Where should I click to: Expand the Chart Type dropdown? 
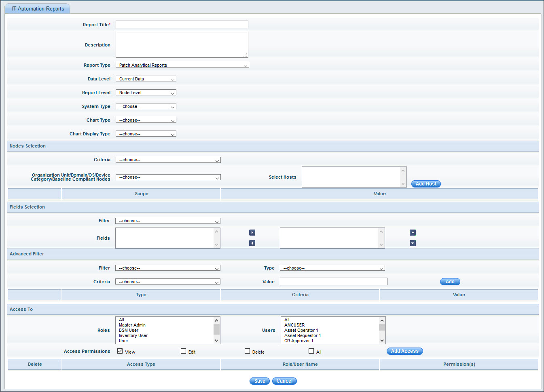(x=146, y=120)
